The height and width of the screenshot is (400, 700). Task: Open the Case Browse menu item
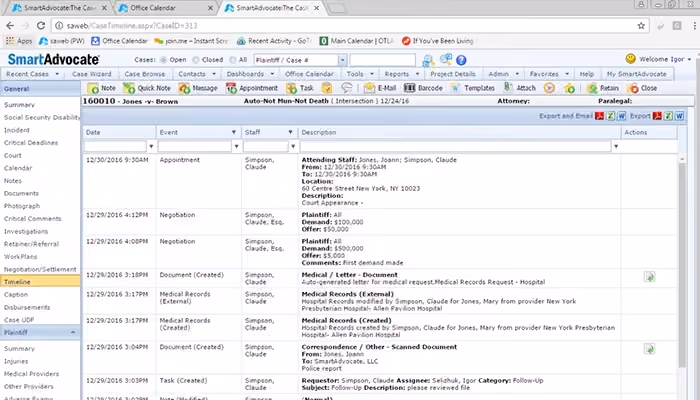pos(145,74)
